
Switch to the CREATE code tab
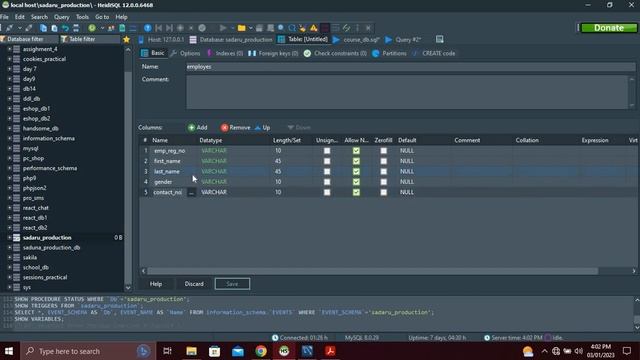tap(434, 53)
